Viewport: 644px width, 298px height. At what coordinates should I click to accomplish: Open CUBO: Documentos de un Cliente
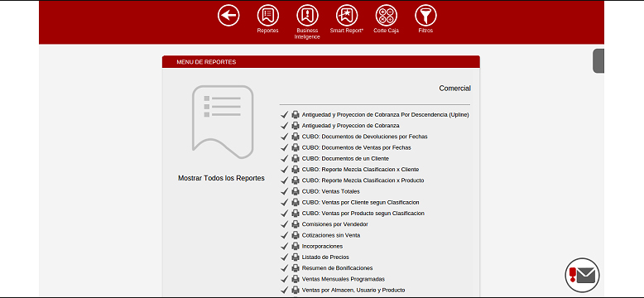pos(345,158)
